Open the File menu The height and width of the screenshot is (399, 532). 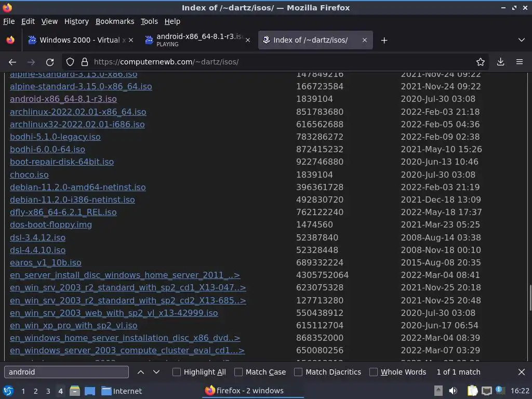[9, 21]
